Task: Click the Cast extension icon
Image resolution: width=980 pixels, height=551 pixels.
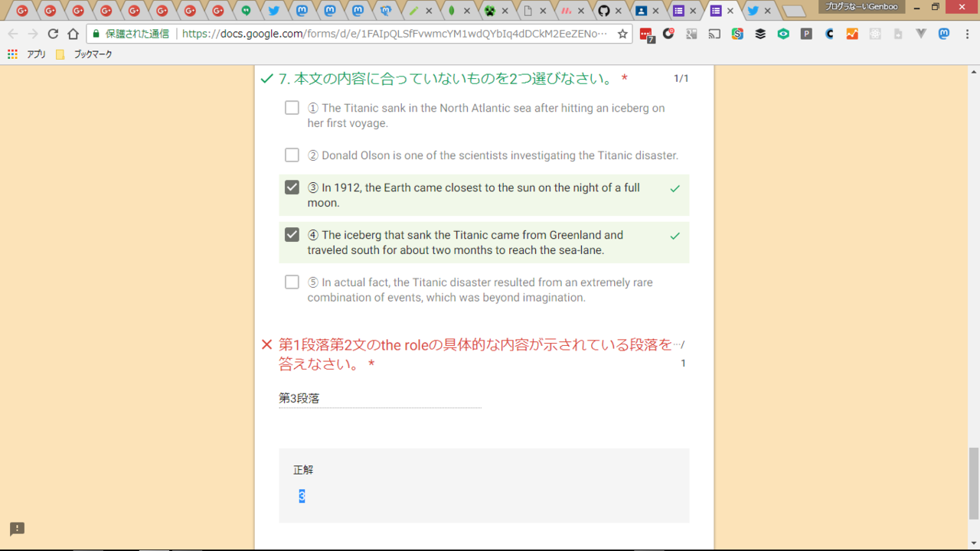Action: click(714, 34)
